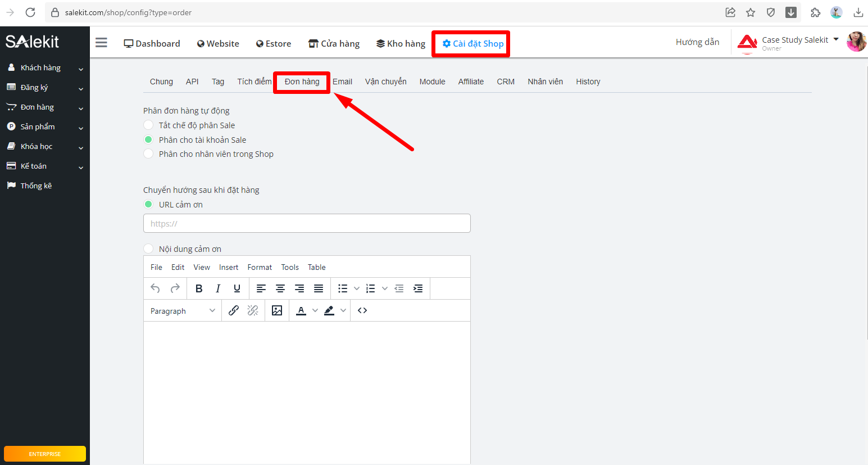This screenshot has height=465, width=868.
Task: Insert a link in editor
Action: pos(234,310)
